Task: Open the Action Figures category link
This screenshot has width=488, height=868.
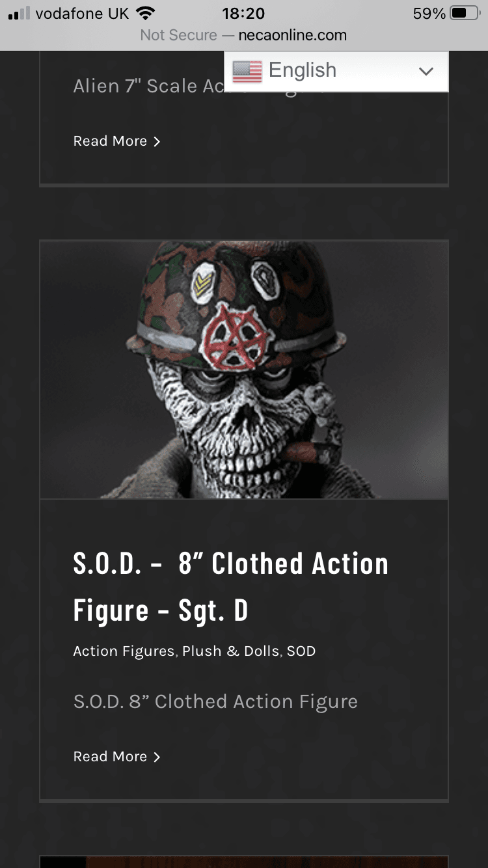Action: [124, 651]
